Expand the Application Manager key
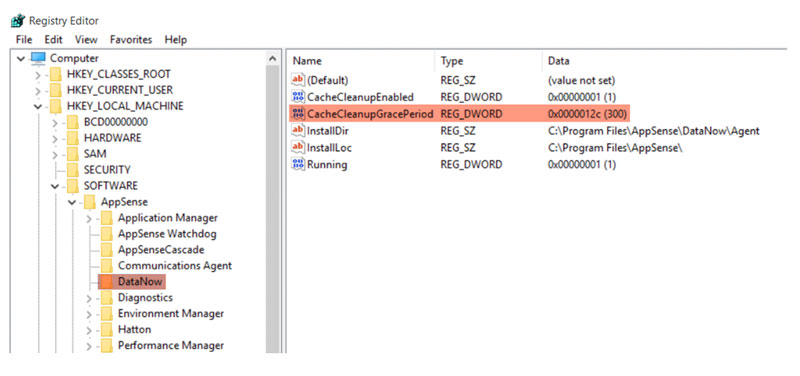Screen dimensions: 800x376 point(89,218)
